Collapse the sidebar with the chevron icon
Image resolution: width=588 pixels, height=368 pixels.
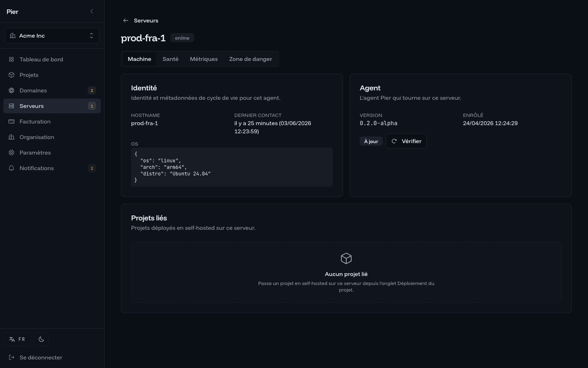[91, 11]
